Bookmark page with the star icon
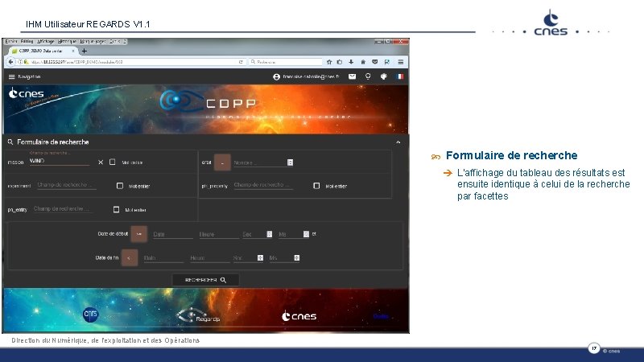The image size is (644, 362). (x=329, y=62)
